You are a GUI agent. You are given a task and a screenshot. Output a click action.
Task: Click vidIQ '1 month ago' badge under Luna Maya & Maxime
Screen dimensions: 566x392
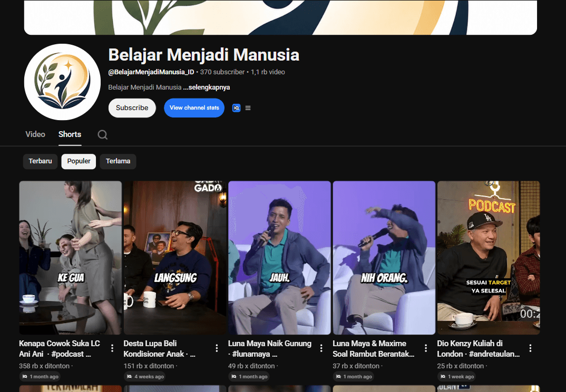click(x=354, y=377)
